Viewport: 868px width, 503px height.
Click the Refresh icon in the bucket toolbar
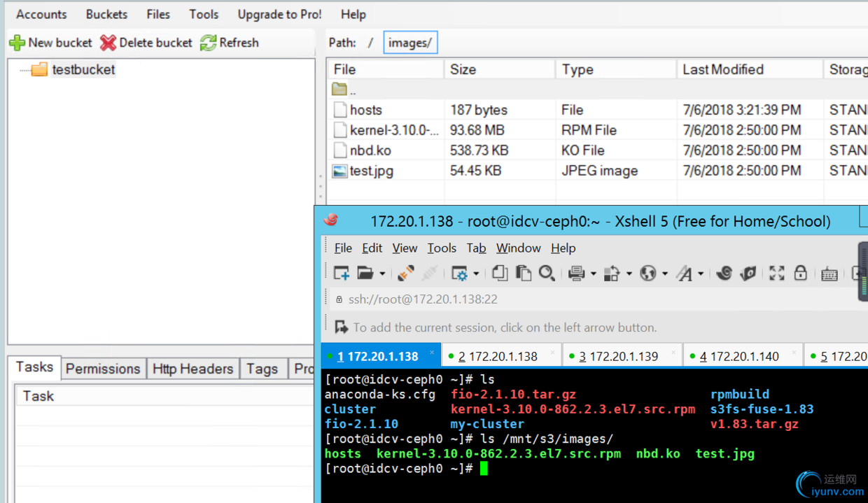click(x=208, y=43)
